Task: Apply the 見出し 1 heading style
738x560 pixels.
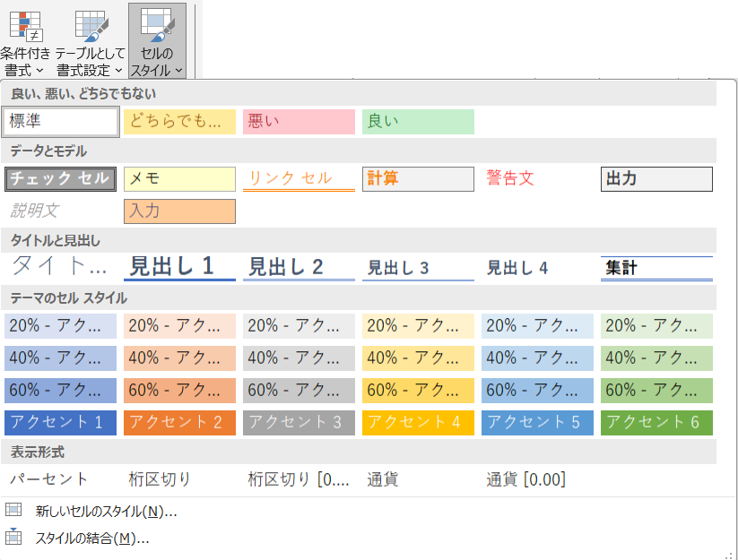Action: click(x=179, y=267)
